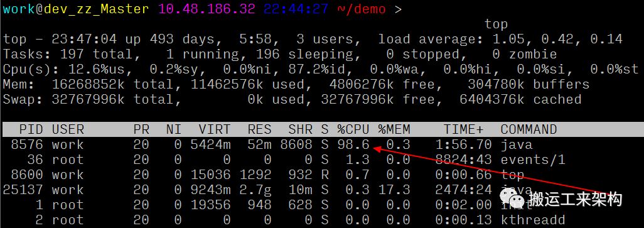Click the RES column header
This screenshot has height=228, width=644.
[x=260, y=130]
